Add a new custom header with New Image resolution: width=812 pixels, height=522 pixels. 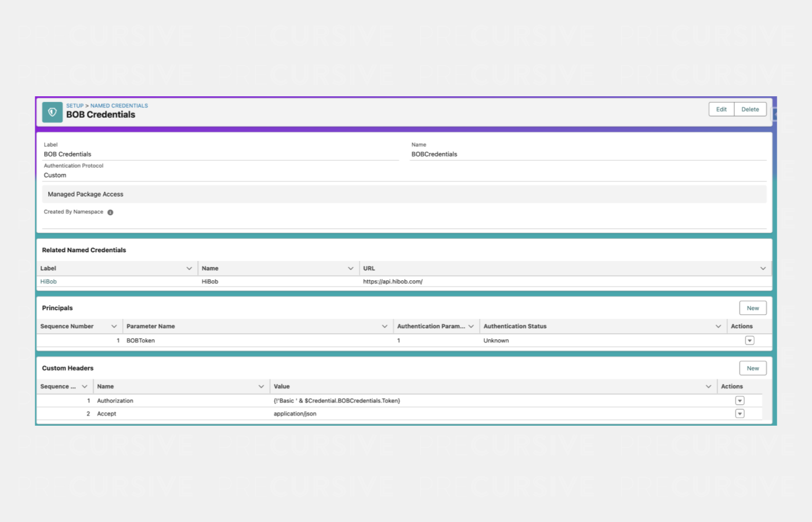click(753, 368)
